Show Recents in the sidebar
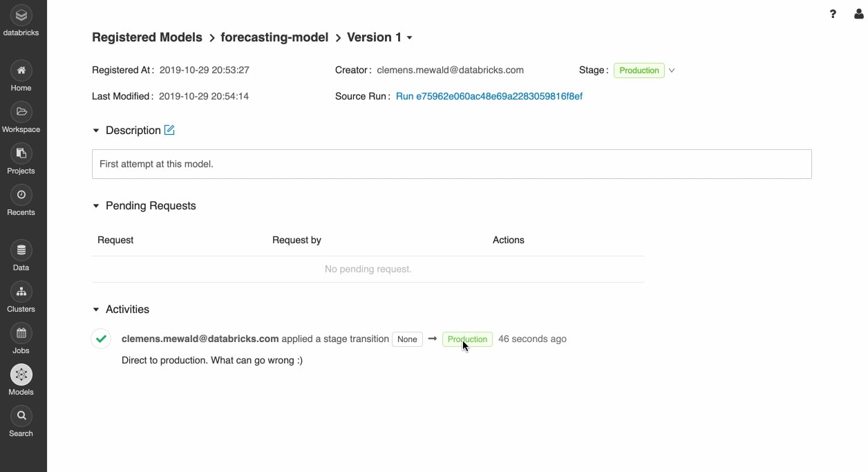868x472 pixels. pos(21,195)
